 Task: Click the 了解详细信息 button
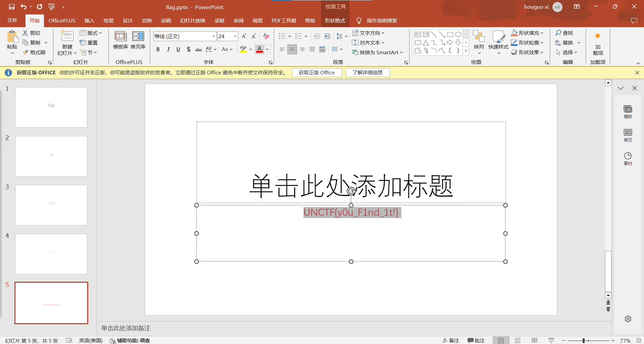[x=368, y=73]
